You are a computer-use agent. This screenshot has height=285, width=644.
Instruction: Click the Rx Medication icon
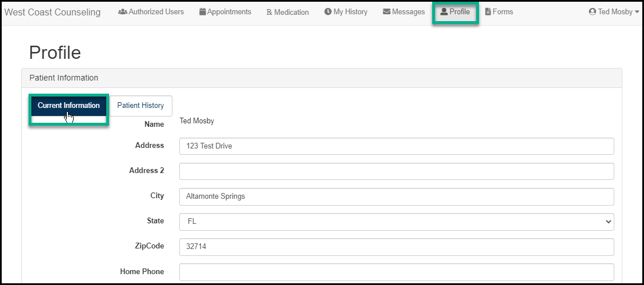269,13
